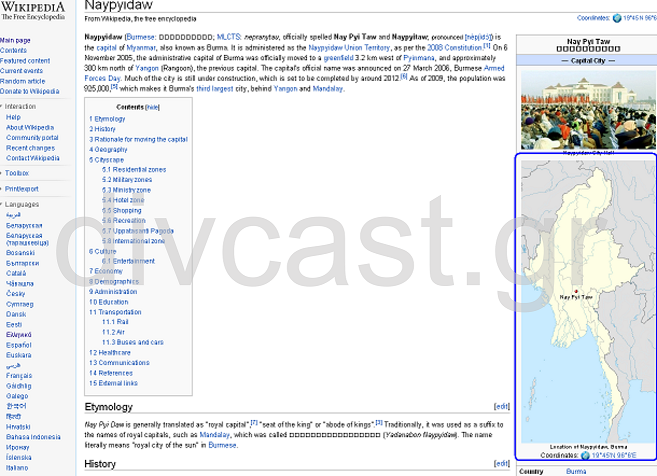Open Featured content in sidebar
Viewport: 657px width, 476px height.
click(25, 61)
